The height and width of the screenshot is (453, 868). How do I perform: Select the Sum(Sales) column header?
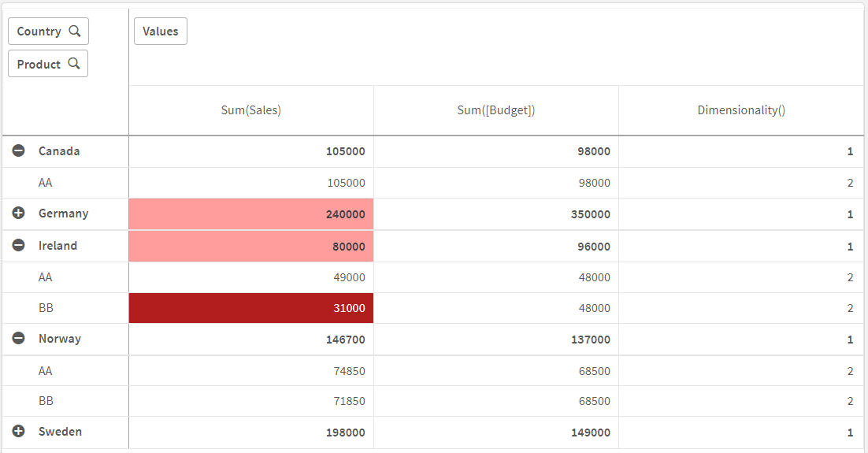pos(250,110)
